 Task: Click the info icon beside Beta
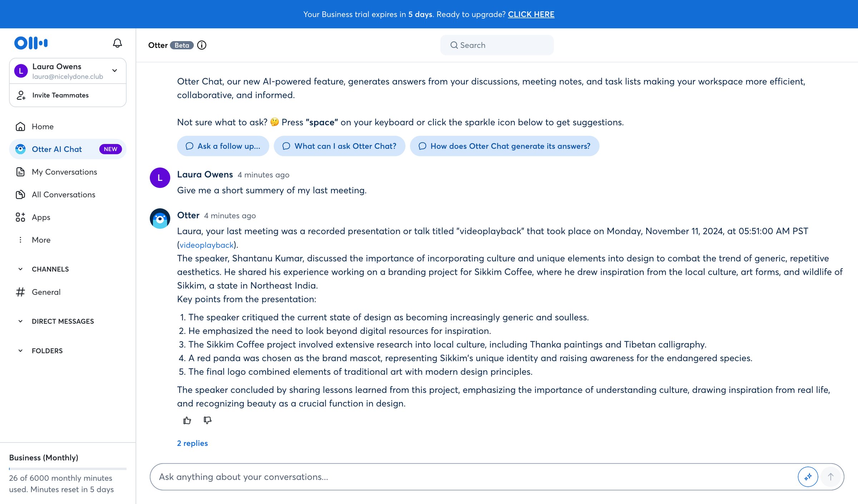[202, 45]
